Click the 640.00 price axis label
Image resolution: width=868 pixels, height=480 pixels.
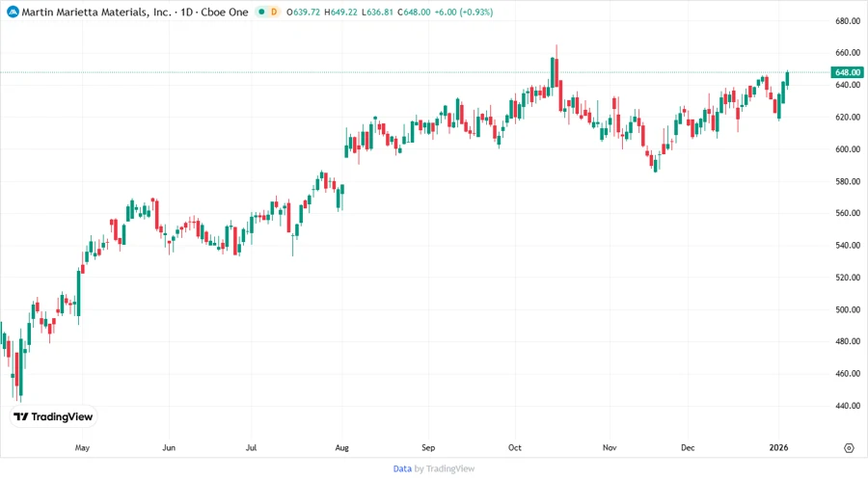848,85
